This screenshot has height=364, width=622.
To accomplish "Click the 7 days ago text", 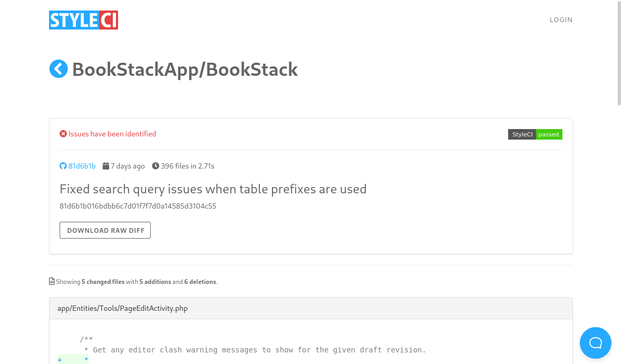I will 128,166.
